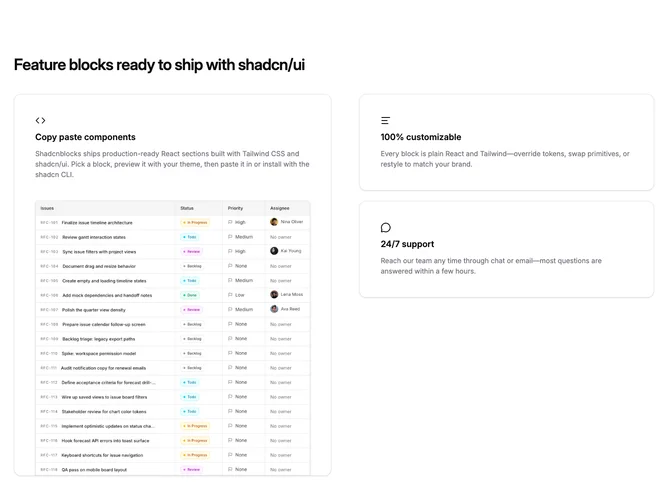
Task: Open issue Review gantt interaction states
Action: (x=94, y=237)
